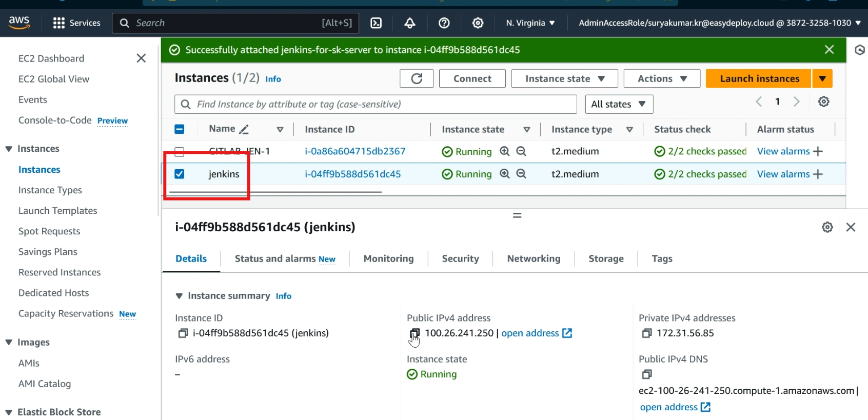Switch to the Details tab
The width and height of the screenshot is (868, 420).
point(191,259)
